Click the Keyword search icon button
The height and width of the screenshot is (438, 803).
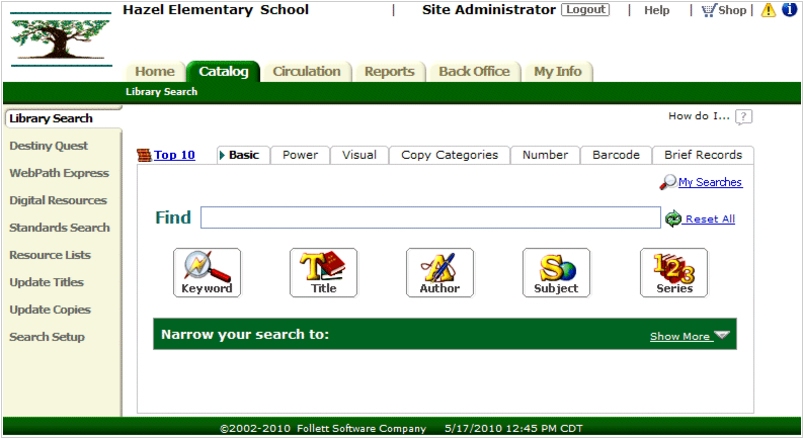pos(207,272)
